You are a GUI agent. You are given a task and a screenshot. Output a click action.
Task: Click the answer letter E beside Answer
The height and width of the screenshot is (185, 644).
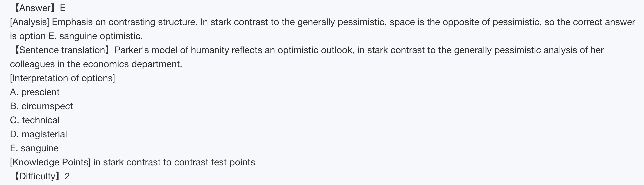pos(63,8)
